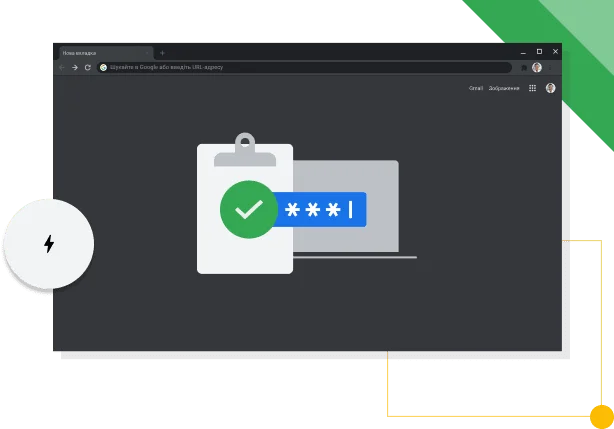Image resolution: width=614 pixels, height=429 pixels.
Task: Close the Нова вкладка tab
Action: tap(146, 52)
